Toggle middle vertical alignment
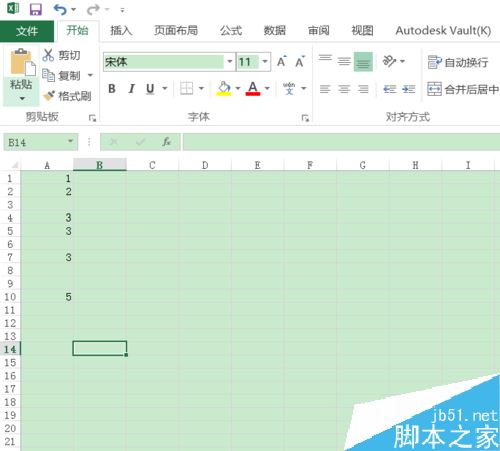Screen dimensions: 500x451 (344, 62)
